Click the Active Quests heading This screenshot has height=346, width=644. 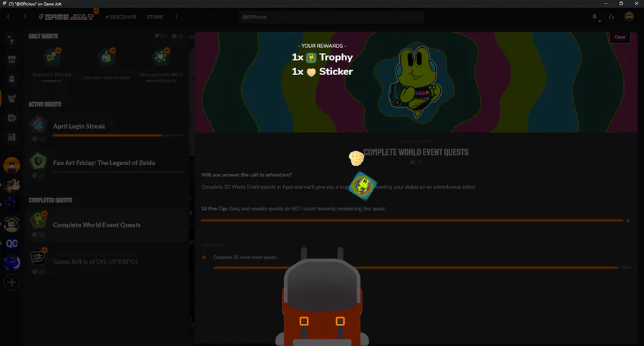[45, 104]
